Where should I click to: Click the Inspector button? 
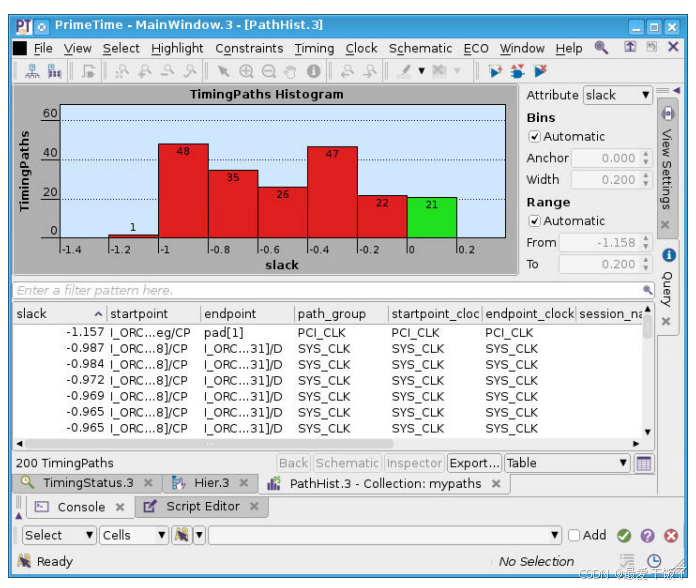[414, 463]
